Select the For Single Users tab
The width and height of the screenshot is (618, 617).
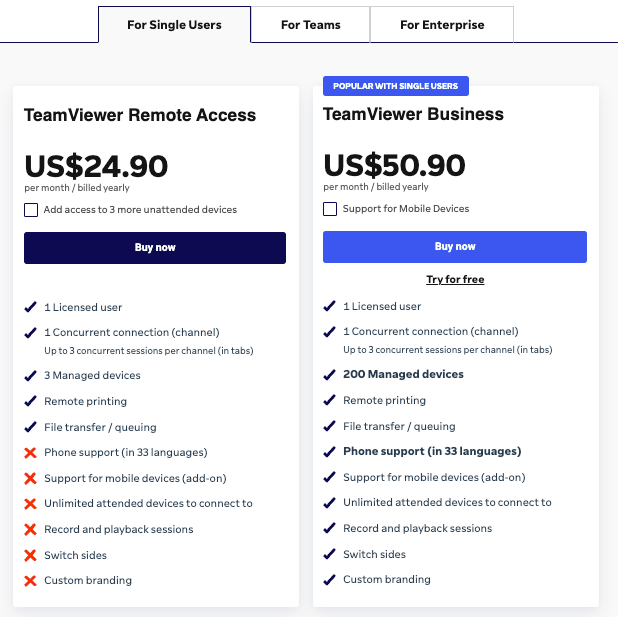pyautogui.click(x=174, y=25)
